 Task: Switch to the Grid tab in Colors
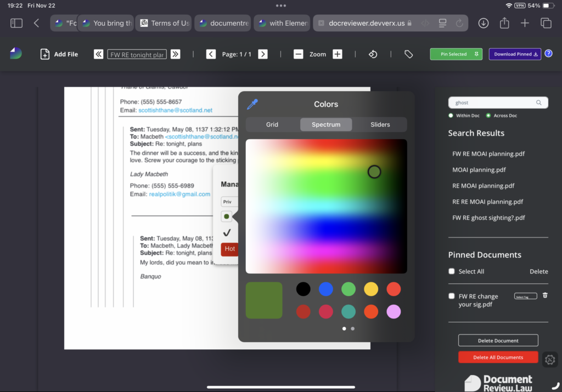272,124
